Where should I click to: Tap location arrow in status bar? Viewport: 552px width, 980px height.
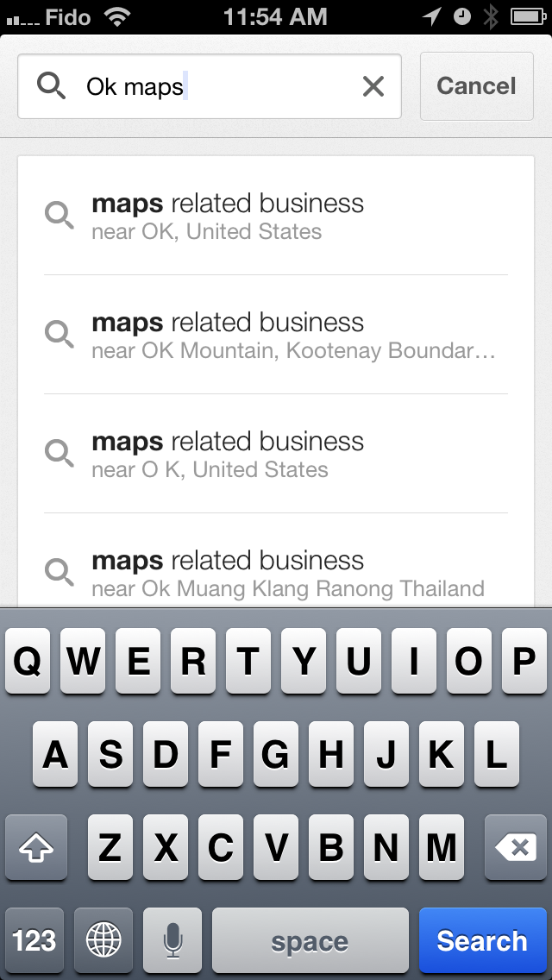click(x=431, y=16)
